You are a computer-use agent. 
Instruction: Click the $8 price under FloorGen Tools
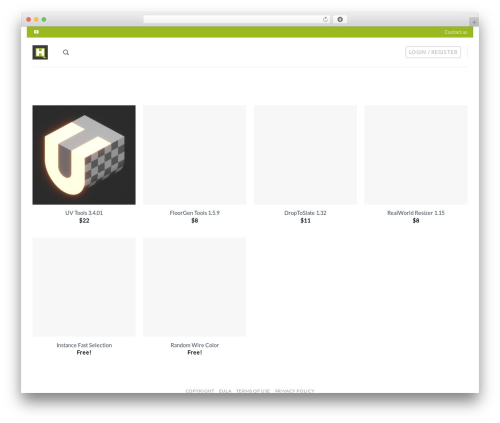[x=195, y=220]
